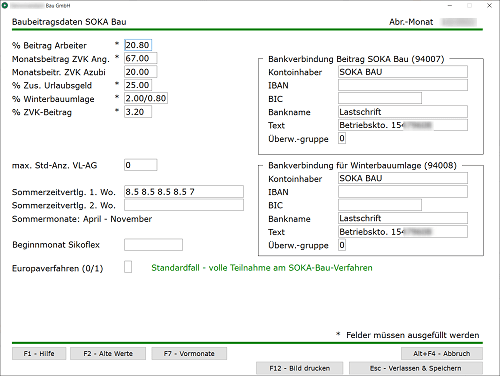The height and width of the screenshot is (376, 500).
Task: Focus the % Winterbauumlage field
Action: pyautogui.click(x=146, y=98)
